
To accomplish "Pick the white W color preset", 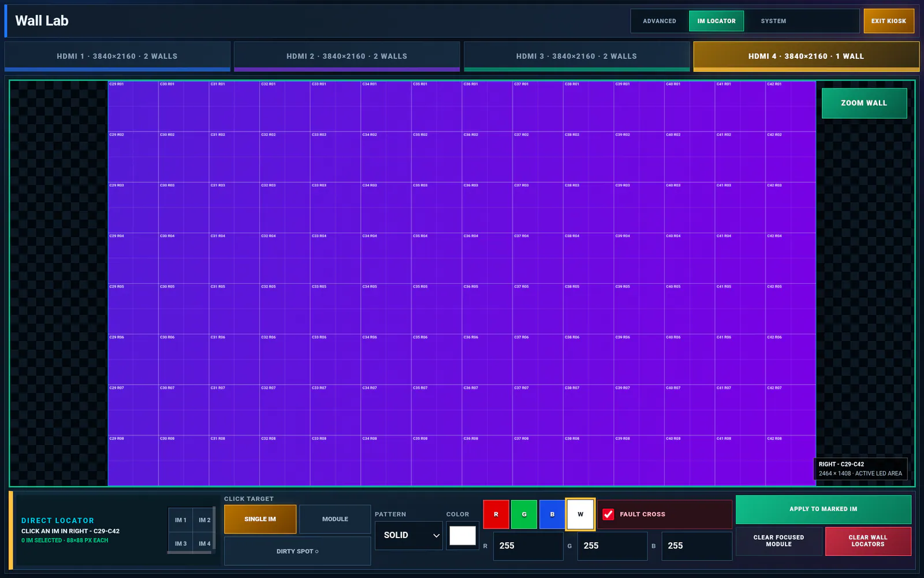I will tap(580, 514).
